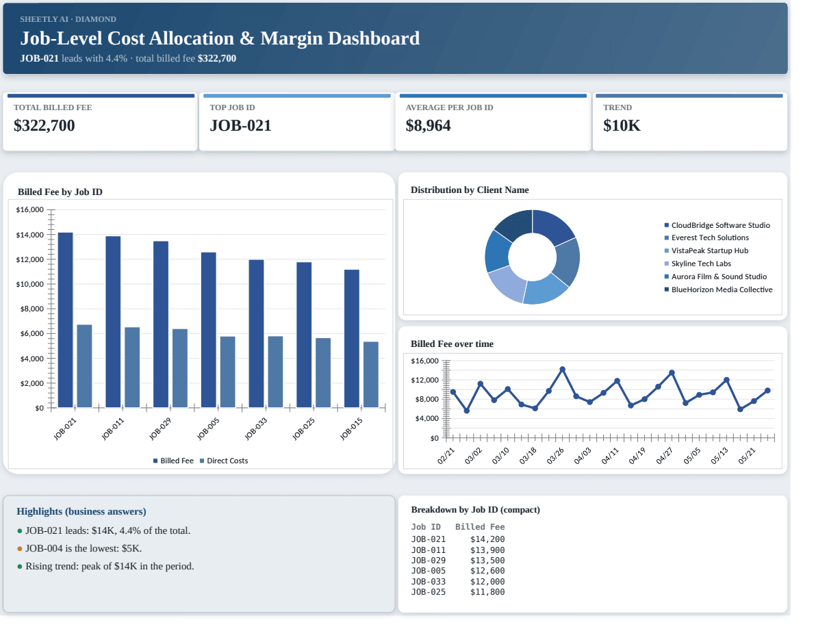840x631 pixels.
Task: Click the JOB-015 x-axis label
Action: (351, 428)
